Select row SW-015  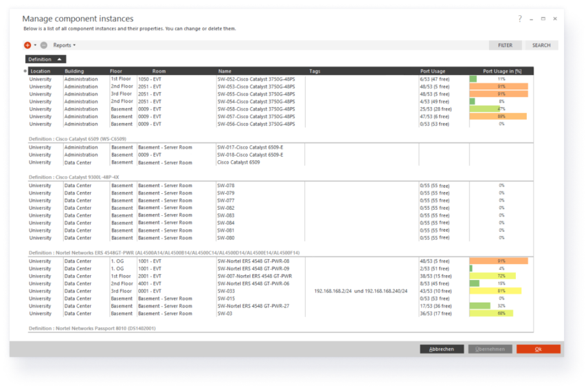click(280, 299)
